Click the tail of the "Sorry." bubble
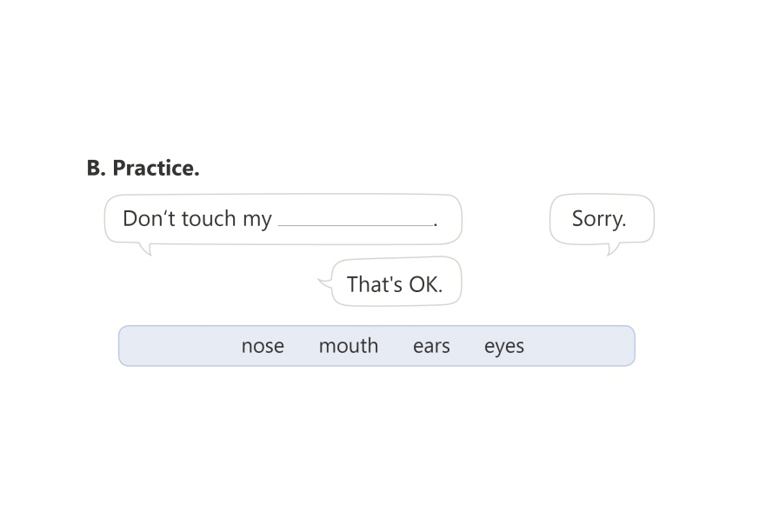This screenshot has height=532, width=759. (x=612, y=249)
